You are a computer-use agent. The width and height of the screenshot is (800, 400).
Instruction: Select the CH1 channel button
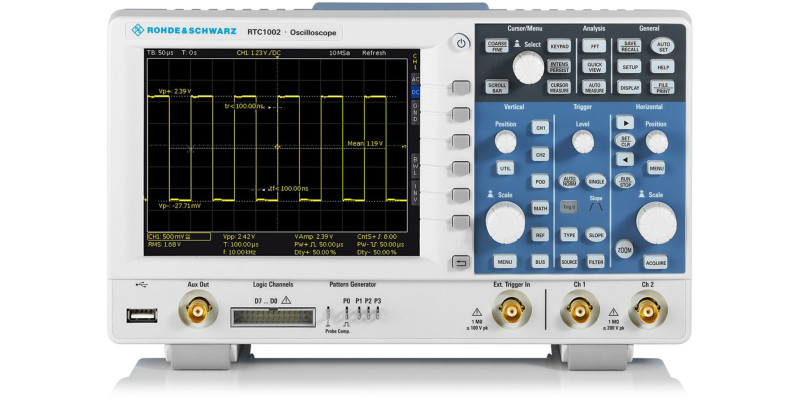tap(540, 127)
